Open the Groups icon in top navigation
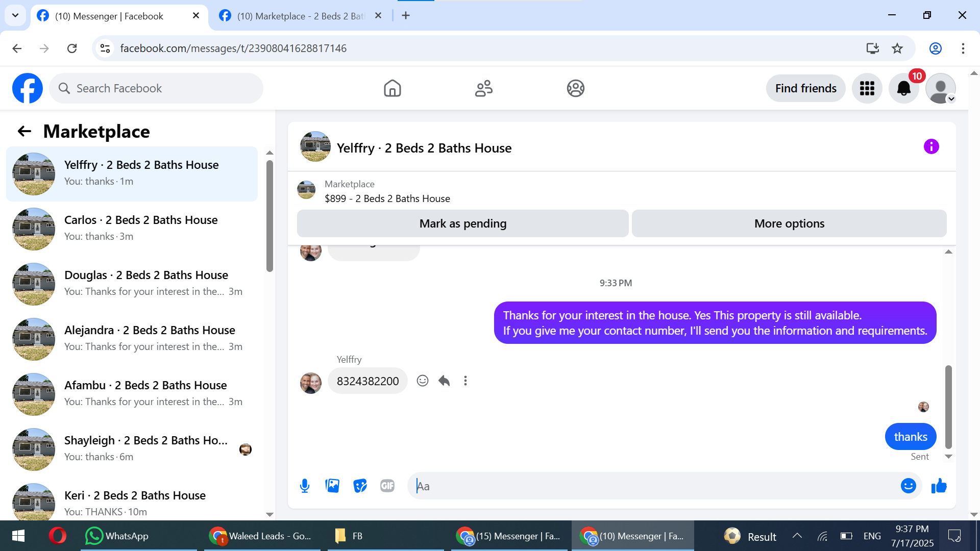Viewport: 980px width, 551px height. click(x=575, y=88)
